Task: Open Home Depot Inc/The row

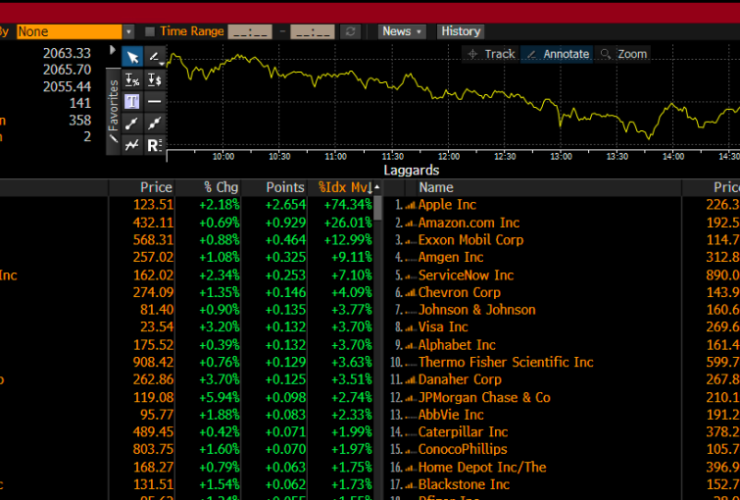Action: 482,467
